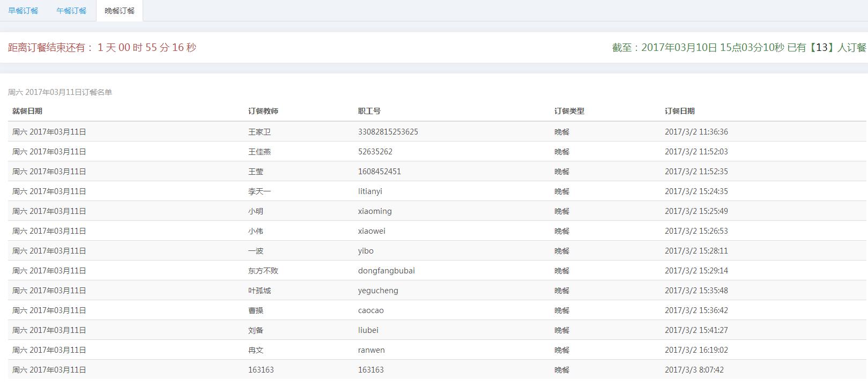This screenshot has width=868, height=386.
Task: Click the 职工号 column header
Action: [x=369, y=111]
